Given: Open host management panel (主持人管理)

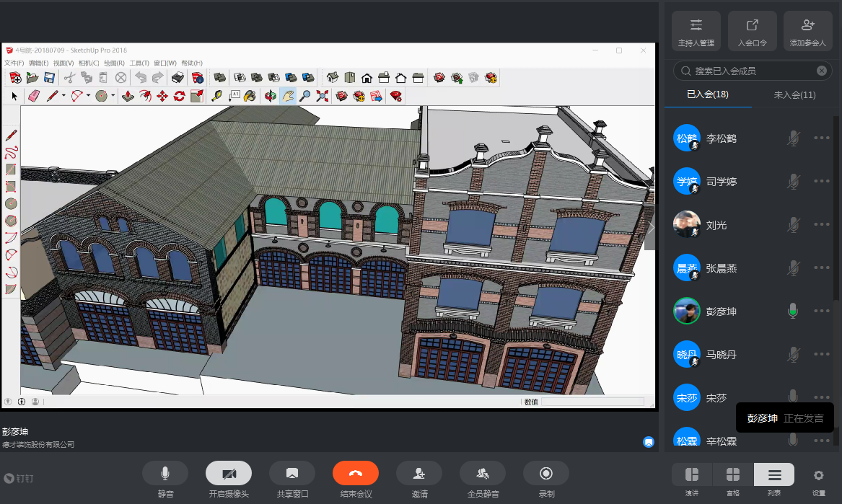Looking at the screenshot, I should click(x=696, y=30).
